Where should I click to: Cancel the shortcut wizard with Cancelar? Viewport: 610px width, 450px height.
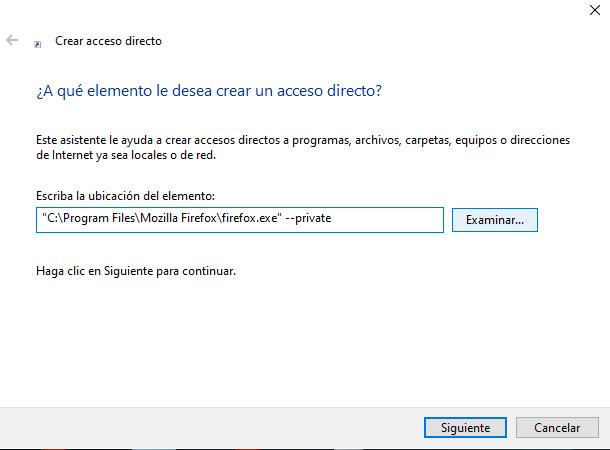coord(557,427)
